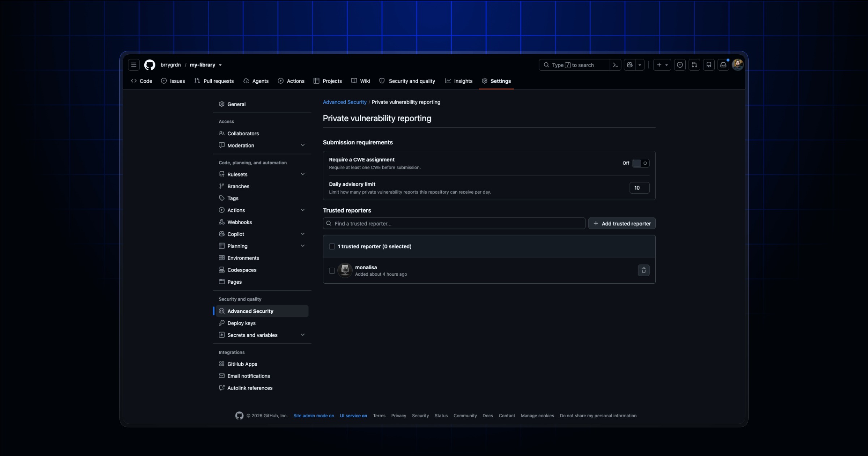The height and width of the screenshot is (456, 868).
Task: Click the Type to search box
Action: [x=574, y=65]
